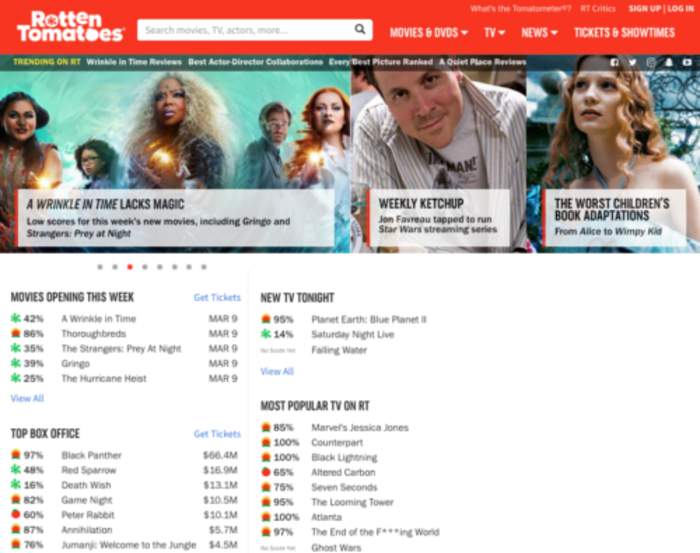Image resolution: width=700 pixels, height=553 pixels.
Task: Click tomato icon next to Peter Rabbit
Action: coord(16,515)
